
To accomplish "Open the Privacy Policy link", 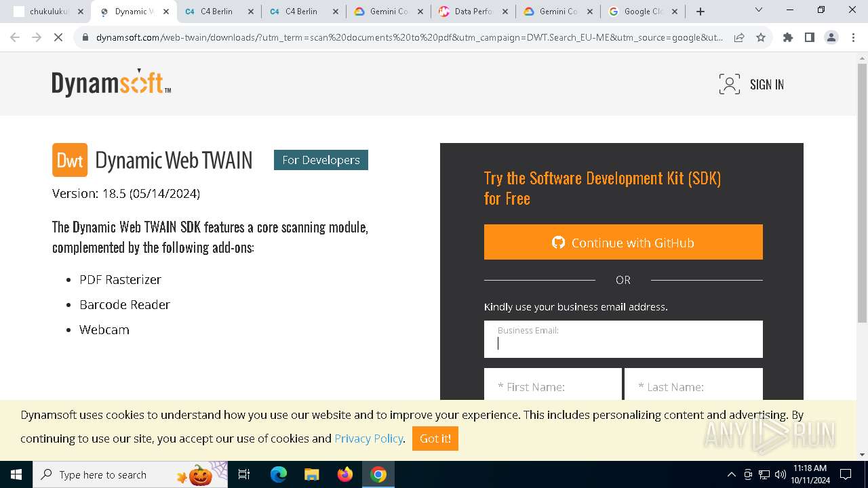I will [368, 439].
